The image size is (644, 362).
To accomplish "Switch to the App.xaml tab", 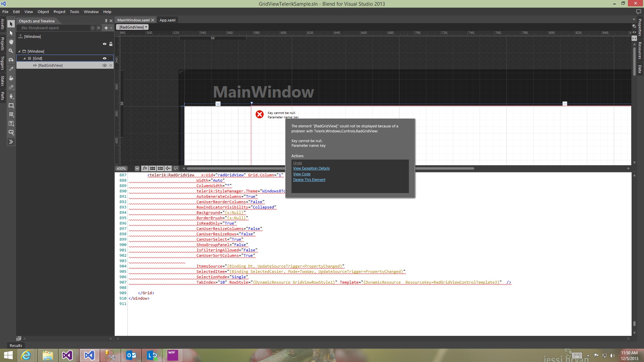I will 167,20.
